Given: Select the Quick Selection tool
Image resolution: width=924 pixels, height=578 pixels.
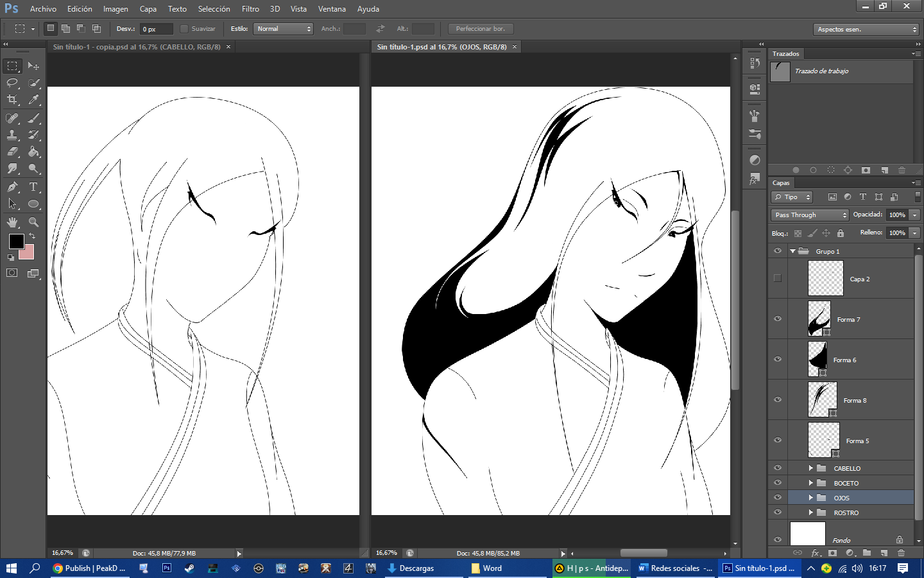Looking at the screenshot, I should tap(33, 83).
